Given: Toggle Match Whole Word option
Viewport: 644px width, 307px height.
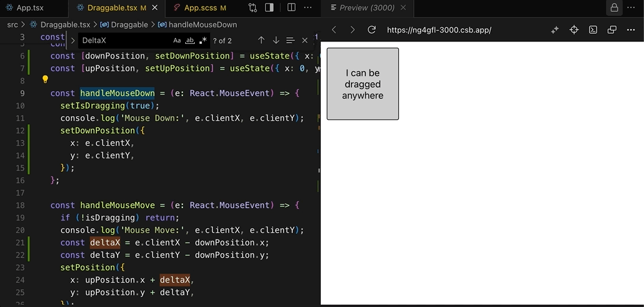Looking at the screenshot, I should pyautogui.click(x=190, y=40).
